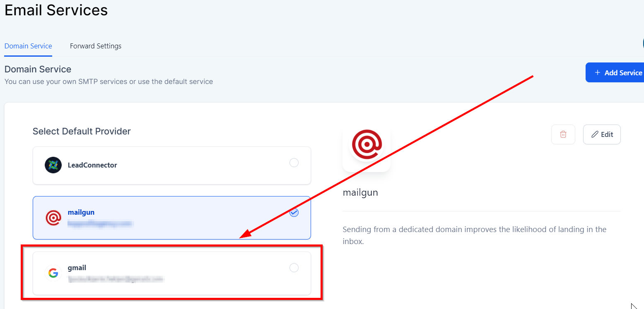Click the blurred email under gmail

pos(116,279)
